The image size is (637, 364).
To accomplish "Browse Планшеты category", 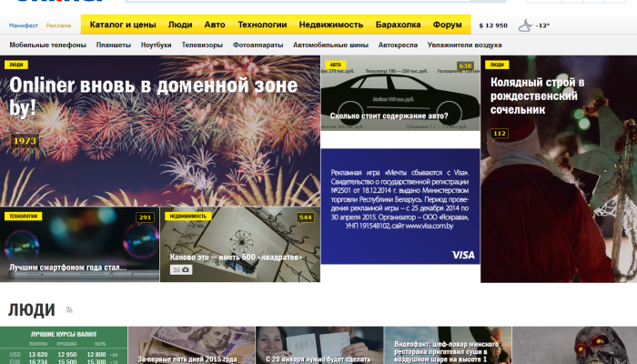I will [114, 45].
